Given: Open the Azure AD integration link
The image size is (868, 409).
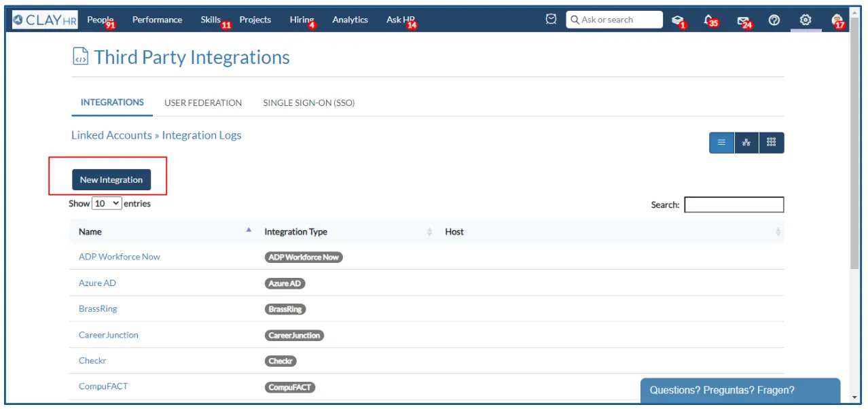Looking at the screenshot, I should [x=97, y=283].
